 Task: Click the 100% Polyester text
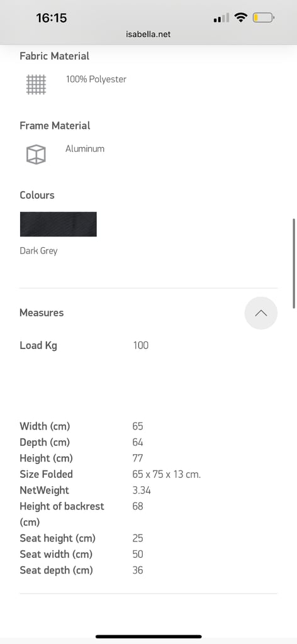pos(96,79)
